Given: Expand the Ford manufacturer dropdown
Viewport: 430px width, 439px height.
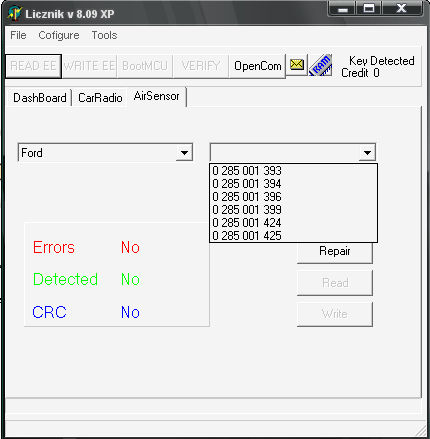Looking at the screenshot, I should pyautogui.click(x=184, y=153).
